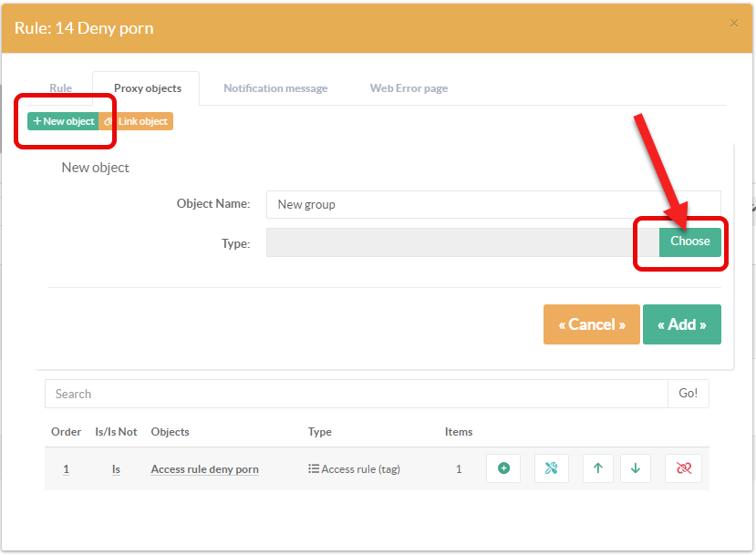
Task: Open the Notification message tab
Action: 275,88
